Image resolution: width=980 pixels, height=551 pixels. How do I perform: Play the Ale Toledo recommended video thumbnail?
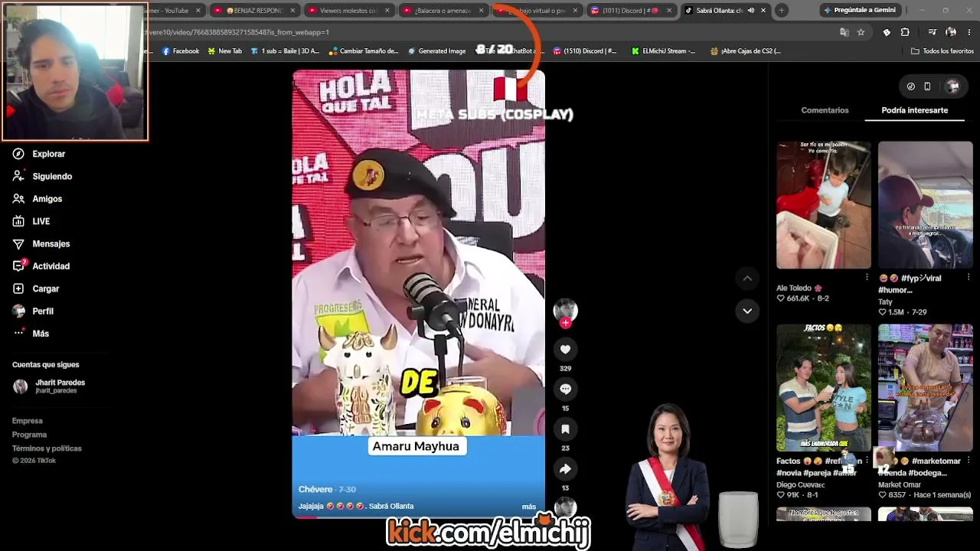824,205
